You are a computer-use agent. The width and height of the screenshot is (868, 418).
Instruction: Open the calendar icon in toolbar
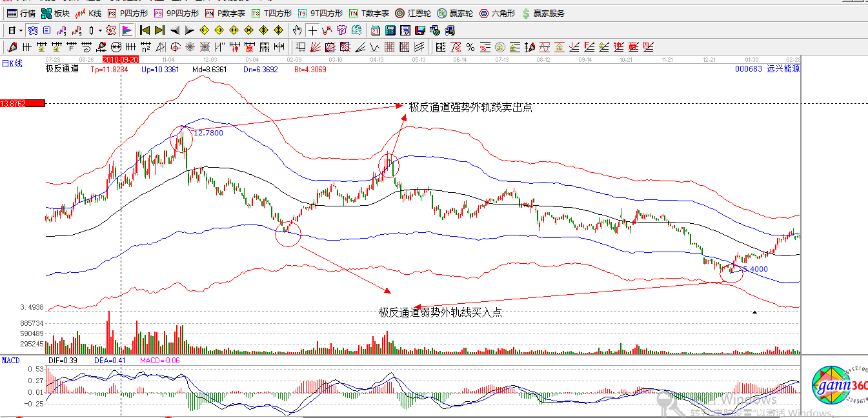376,30
